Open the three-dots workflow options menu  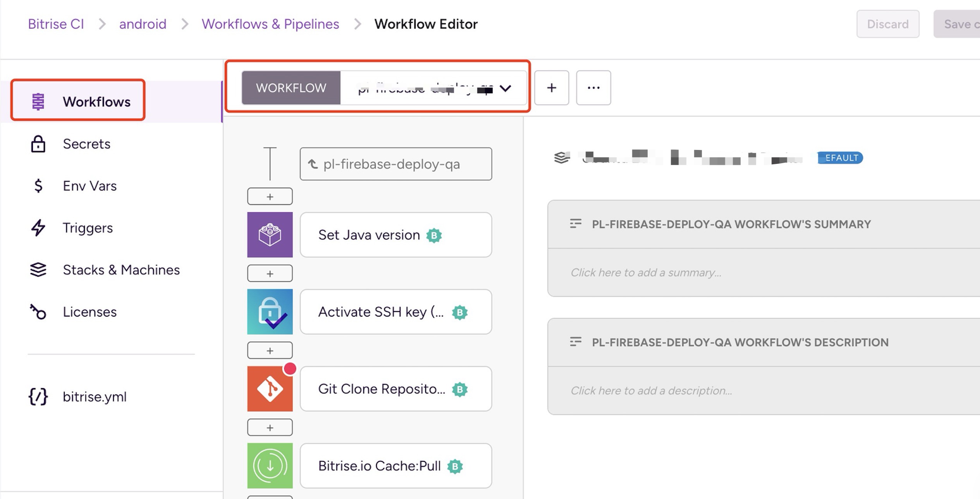coord(593,88)
